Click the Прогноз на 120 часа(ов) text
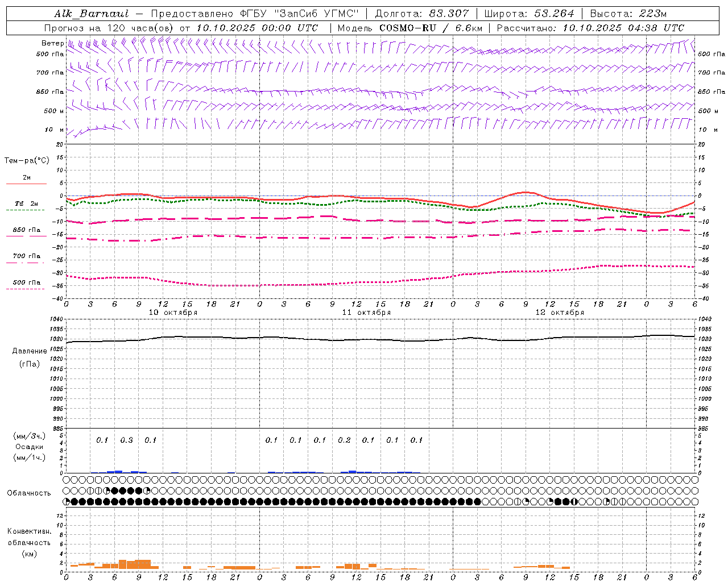Screen dimensions: 728x582 [109, 28]
